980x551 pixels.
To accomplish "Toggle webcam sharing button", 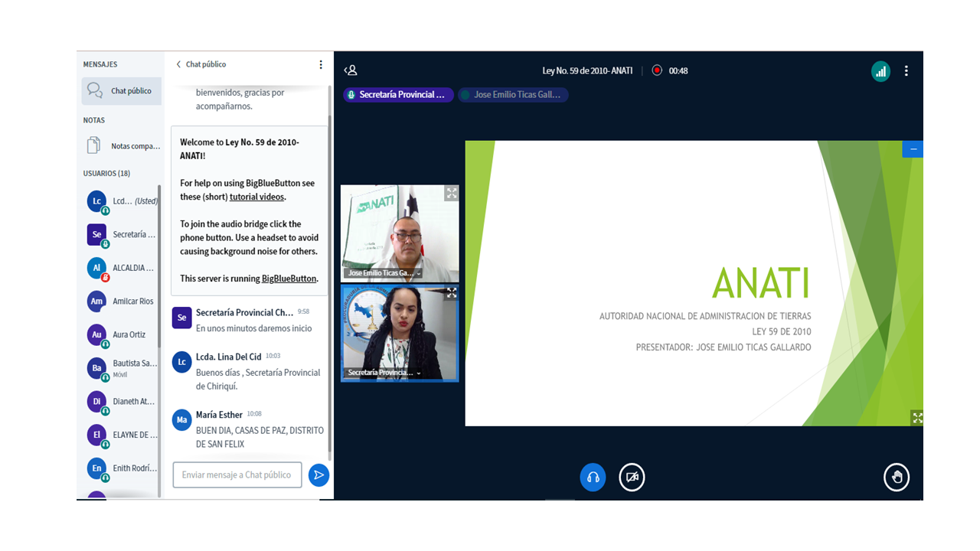I will pos(632,478).
